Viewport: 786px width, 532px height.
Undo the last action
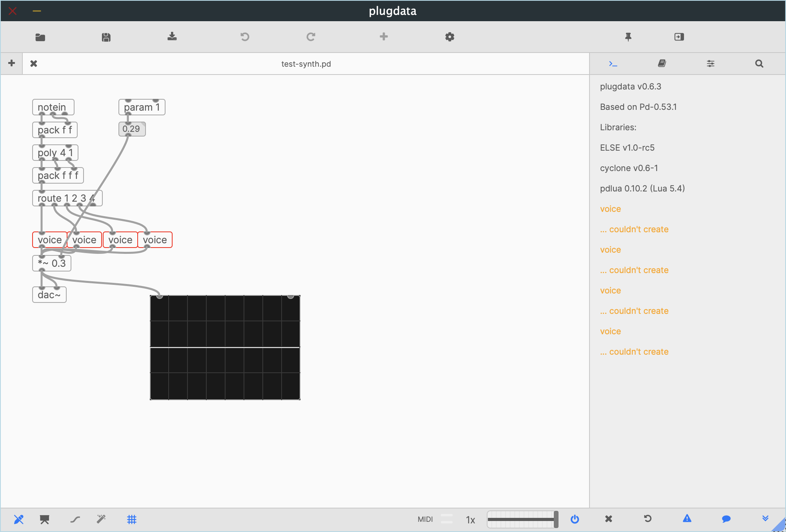(245, 36)
